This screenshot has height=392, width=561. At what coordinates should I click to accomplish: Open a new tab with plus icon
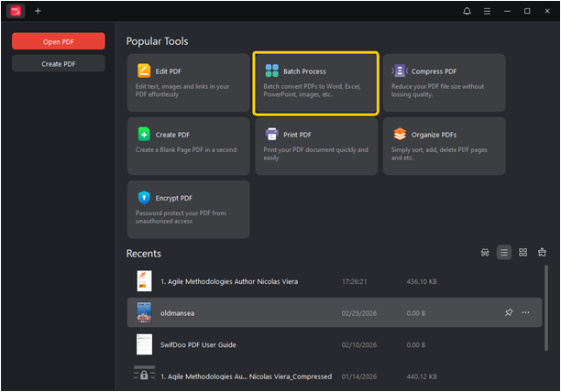38,11
